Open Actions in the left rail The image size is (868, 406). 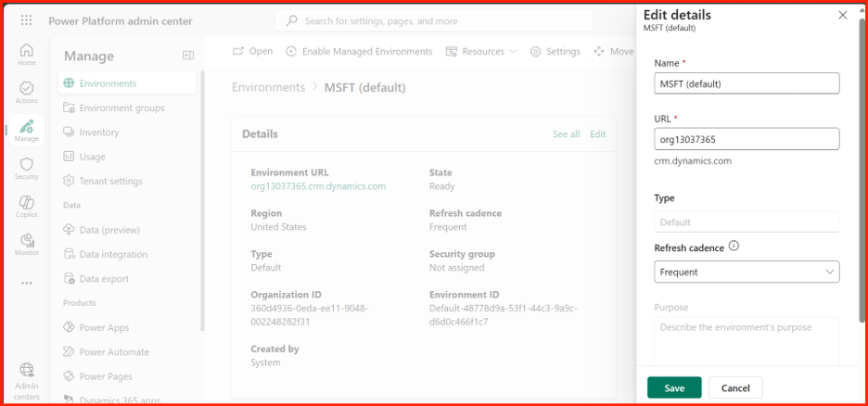pyautogui.click(x=27, y=93)
